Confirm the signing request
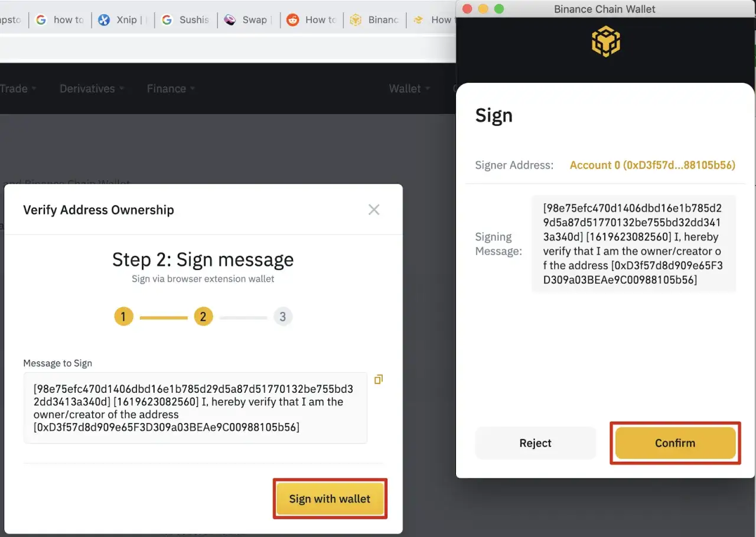 674,443
